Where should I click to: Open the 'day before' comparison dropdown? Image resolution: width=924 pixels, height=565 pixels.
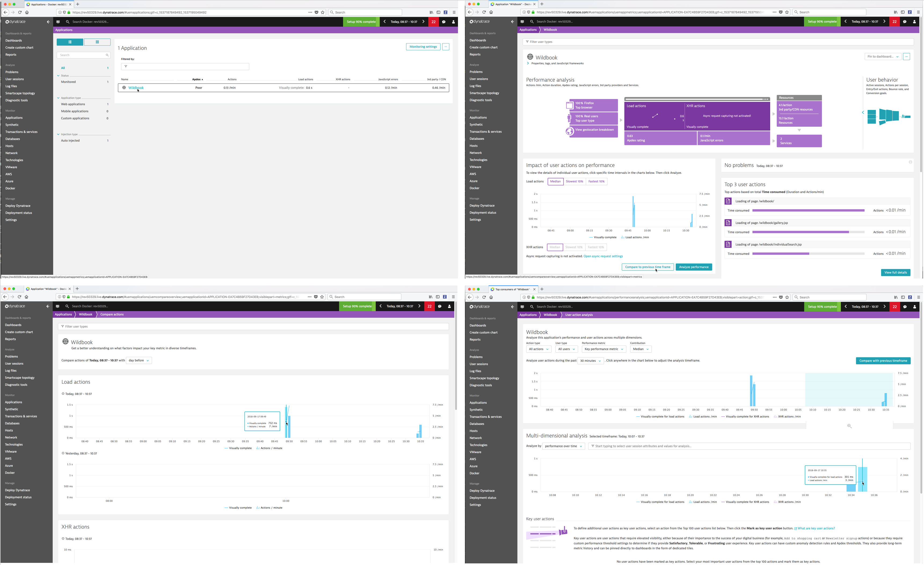(x=139, y=360)
